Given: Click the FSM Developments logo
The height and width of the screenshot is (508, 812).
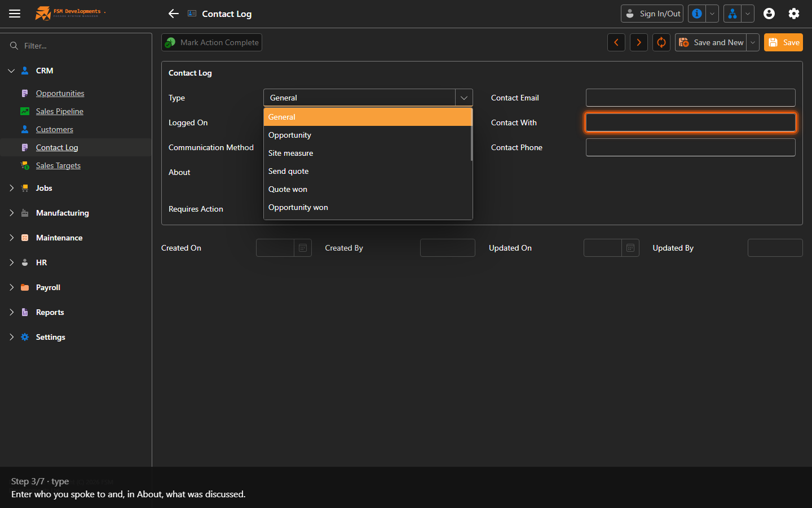Looking at the screenshot, I should click(x=70, y=13).
